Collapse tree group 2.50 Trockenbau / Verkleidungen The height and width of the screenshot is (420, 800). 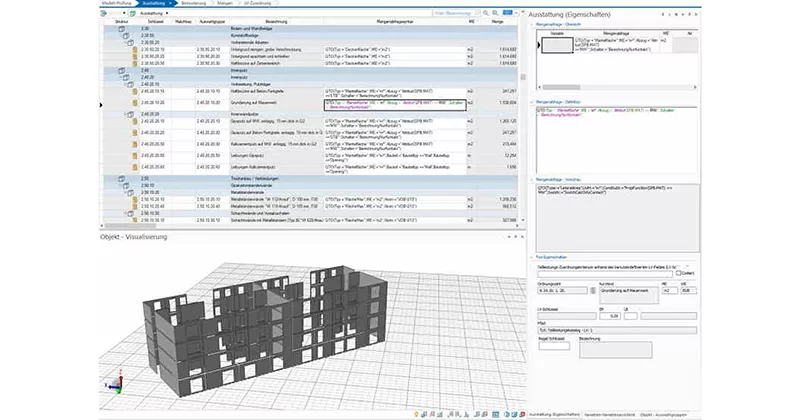pyautogui.click(x=121, y=179)
